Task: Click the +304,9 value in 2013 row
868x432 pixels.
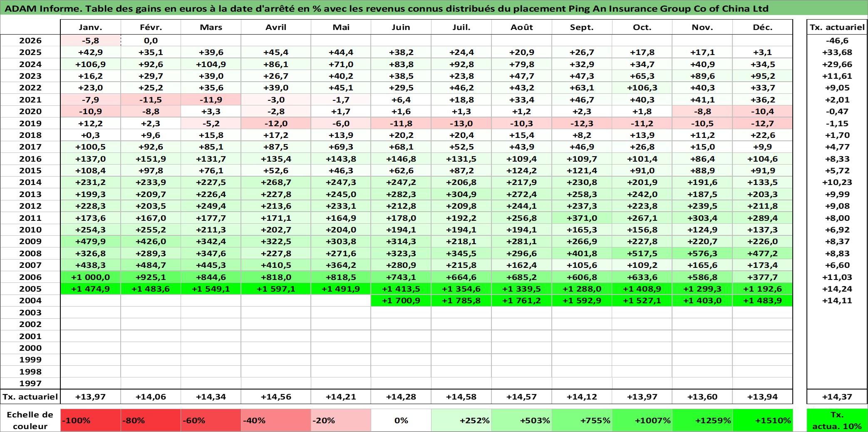Action: click(x=461, y=194)
